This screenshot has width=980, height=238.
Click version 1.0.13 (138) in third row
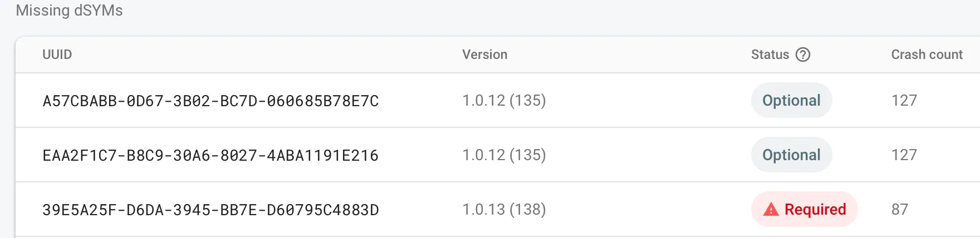(504, 209)
